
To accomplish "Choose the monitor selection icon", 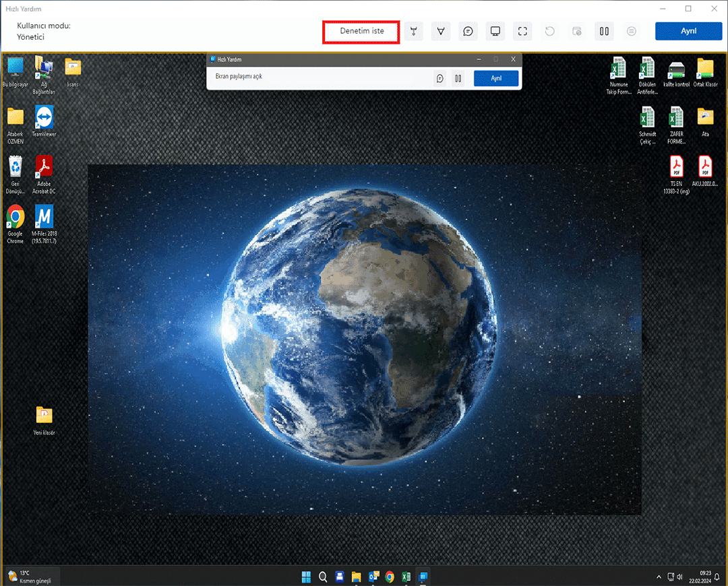I will click(x=495, y=32).
